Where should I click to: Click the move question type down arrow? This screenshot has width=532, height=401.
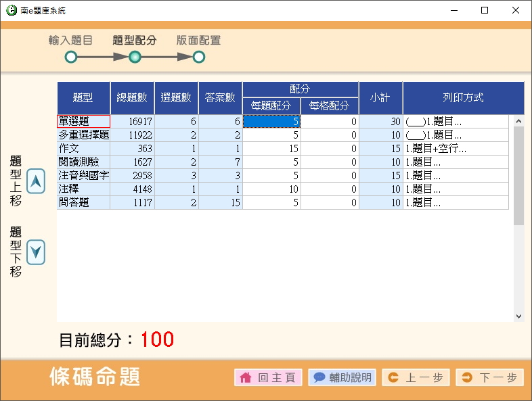pyautogui.click(x=36, y=252)
